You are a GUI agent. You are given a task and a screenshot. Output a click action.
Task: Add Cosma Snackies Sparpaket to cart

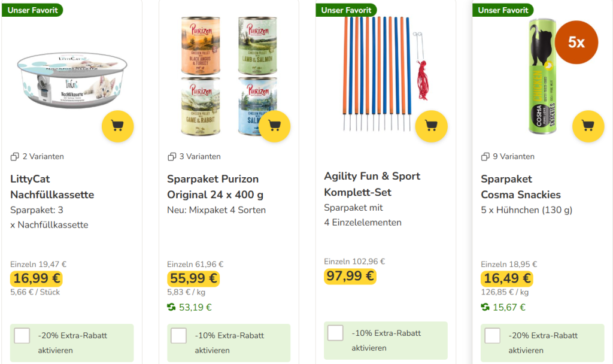click(588, 126)
